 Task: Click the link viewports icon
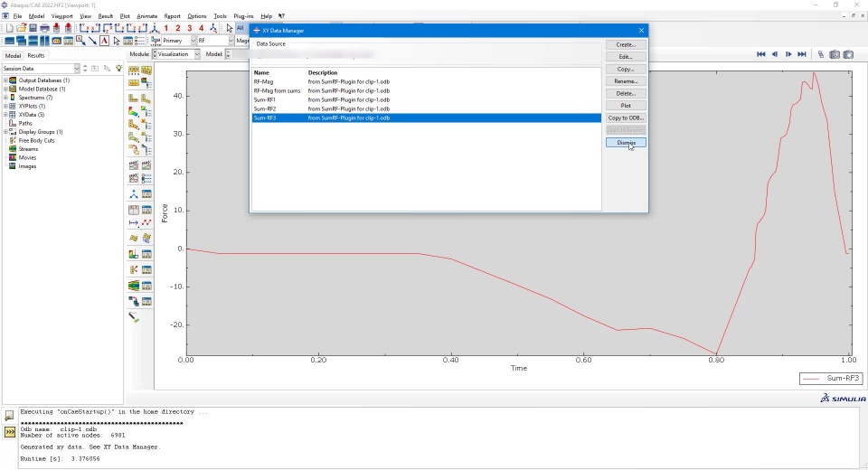coord(56,41)
